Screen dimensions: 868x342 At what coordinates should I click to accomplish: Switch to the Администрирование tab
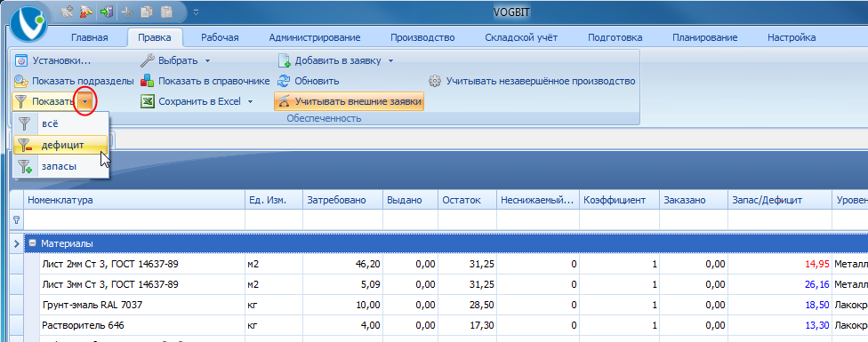click(315, 37)
